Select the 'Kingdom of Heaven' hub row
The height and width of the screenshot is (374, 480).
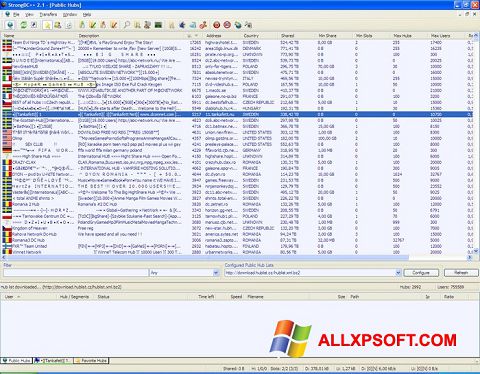point(237,228)
